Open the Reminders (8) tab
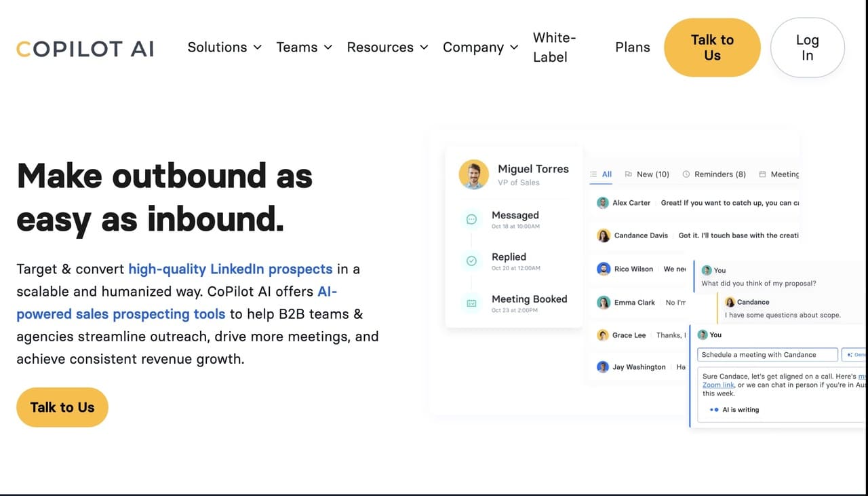Image resolution: width=868 pixels, height=496 pixels. (x=720, y=174)
